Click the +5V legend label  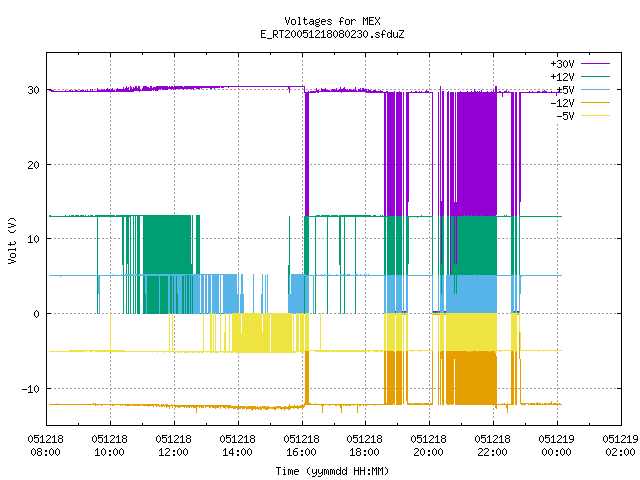tap(565, 90)
